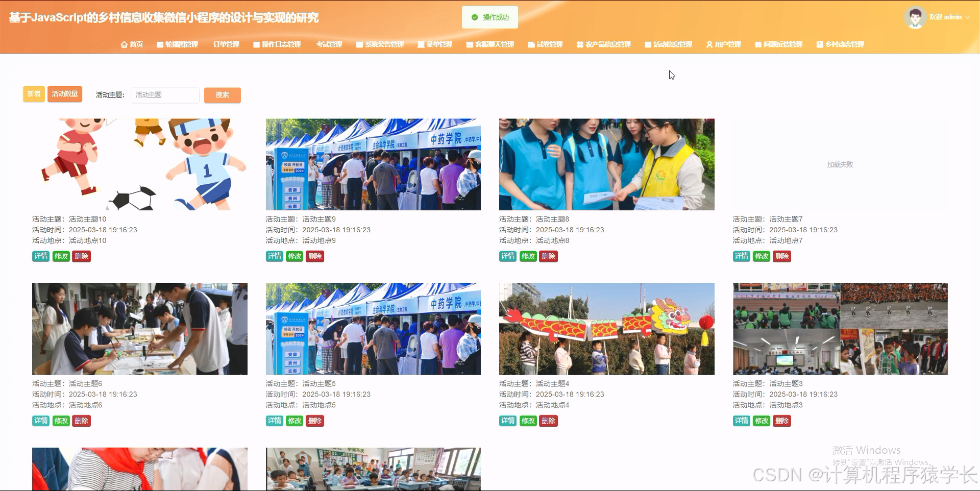Open the dragon parade photo of 活动主题4

coord(607,329)
